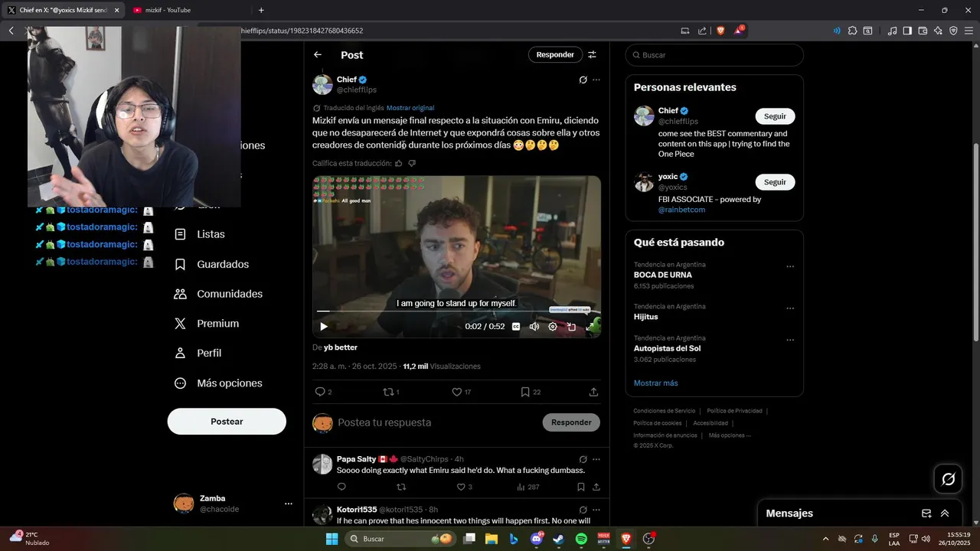Open floating Grok button
The image size is (980, 551).
click(x=949, y=479)
